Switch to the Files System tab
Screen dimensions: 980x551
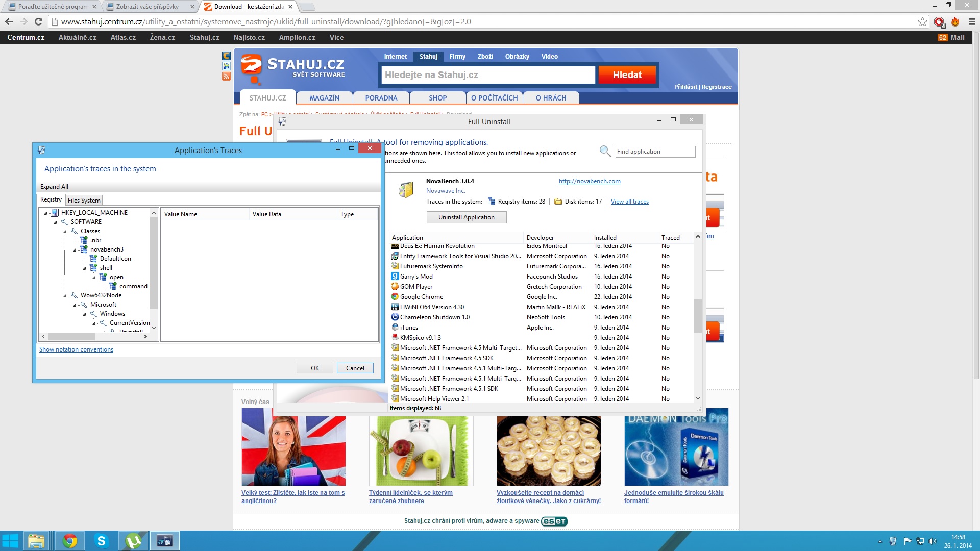pos(84,201)
